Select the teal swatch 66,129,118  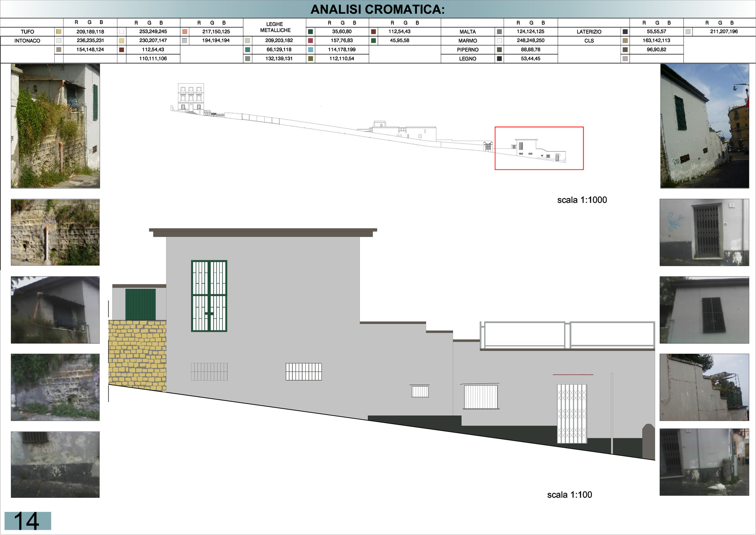pyautogui.click(x=247, y=49)
